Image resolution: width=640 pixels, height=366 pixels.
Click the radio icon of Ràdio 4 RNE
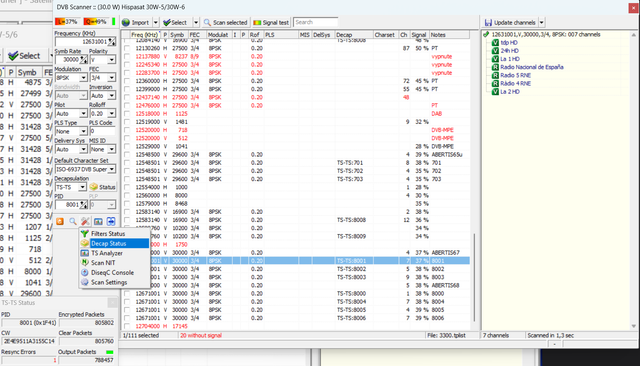coord(495,83)
